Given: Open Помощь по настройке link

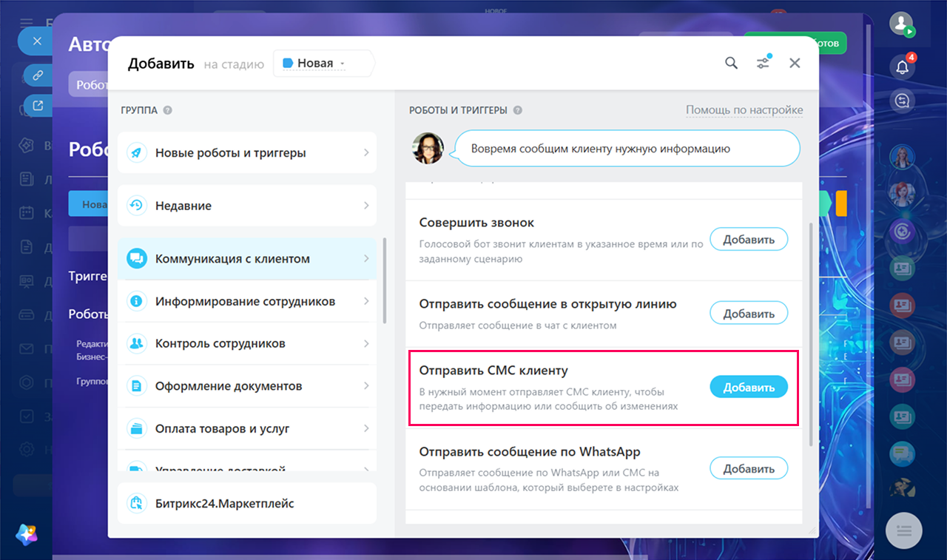Looking at the screenshot, I should click(744, 110).
